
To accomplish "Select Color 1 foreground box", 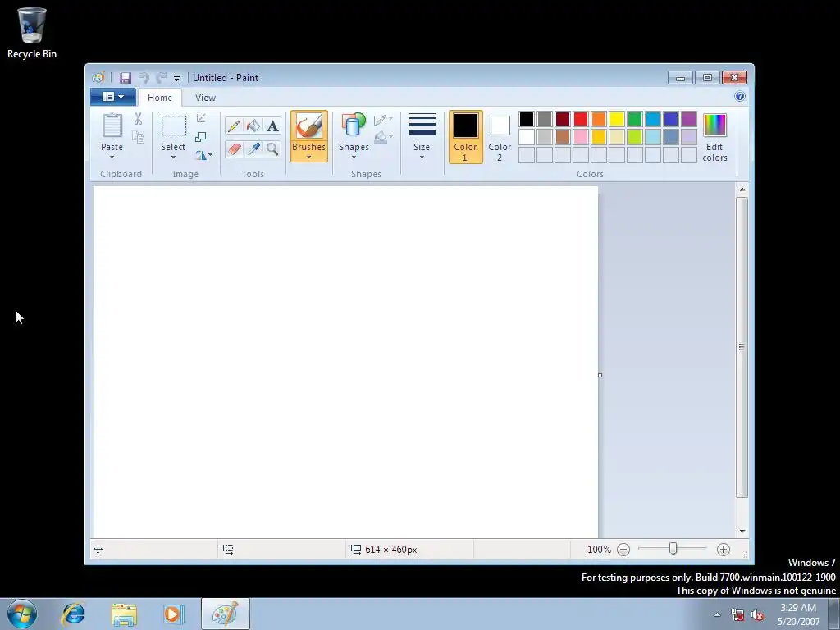I will (466, 137).
